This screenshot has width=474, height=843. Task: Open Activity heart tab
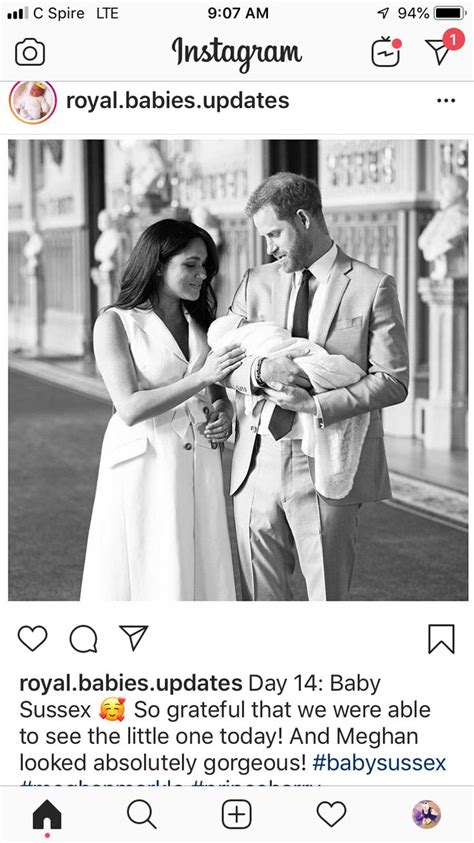coord(331,815)
